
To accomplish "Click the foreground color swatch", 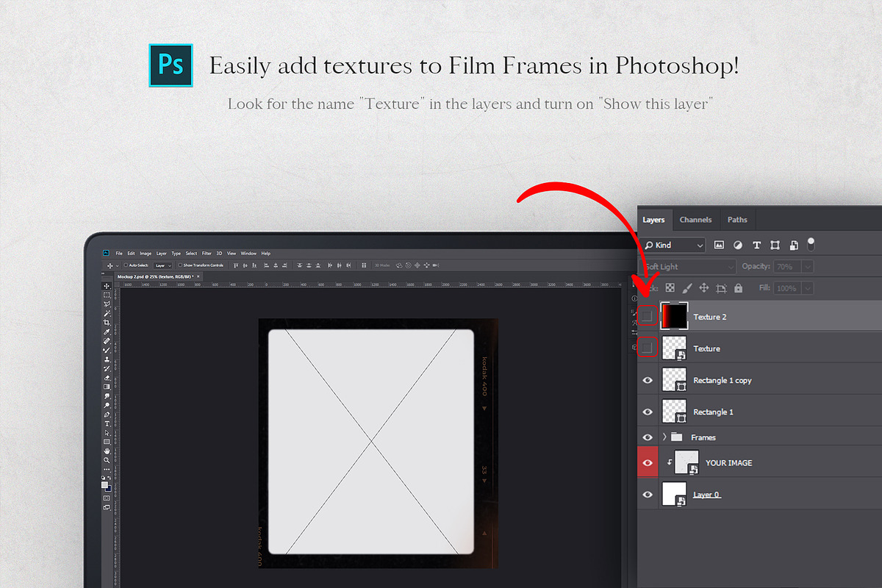I will (105, 484).
